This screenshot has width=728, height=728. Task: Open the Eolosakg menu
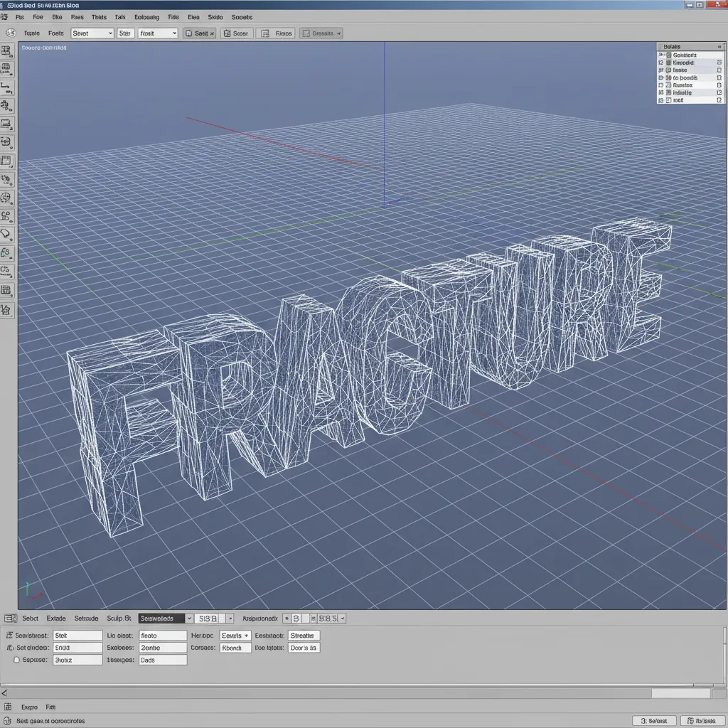pyautogui.click(x=146, y=17)
